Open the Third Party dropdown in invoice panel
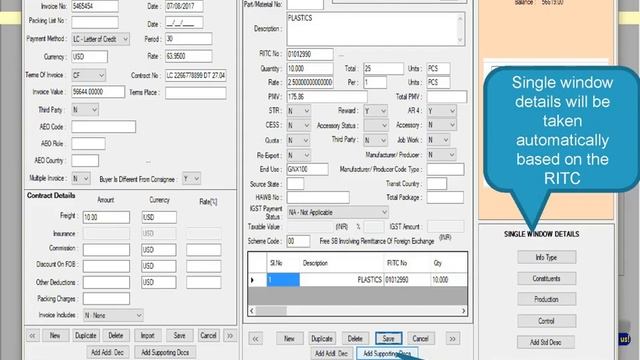 click(x=85, y=110)
